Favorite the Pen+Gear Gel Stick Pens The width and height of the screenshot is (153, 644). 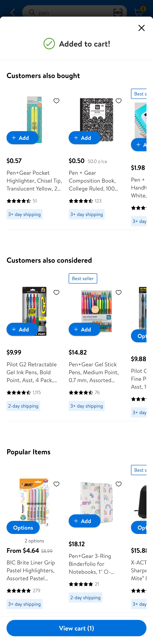click(119, 292)
